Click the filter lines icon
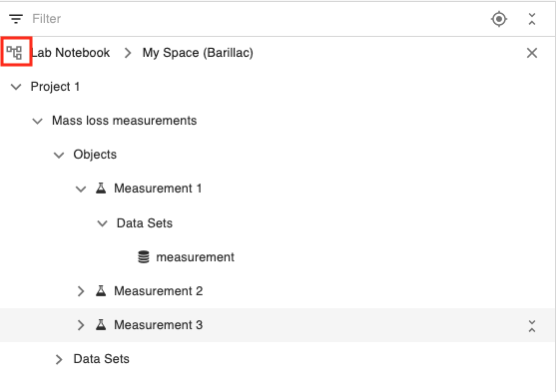556x392 pixels. [16, 19]
